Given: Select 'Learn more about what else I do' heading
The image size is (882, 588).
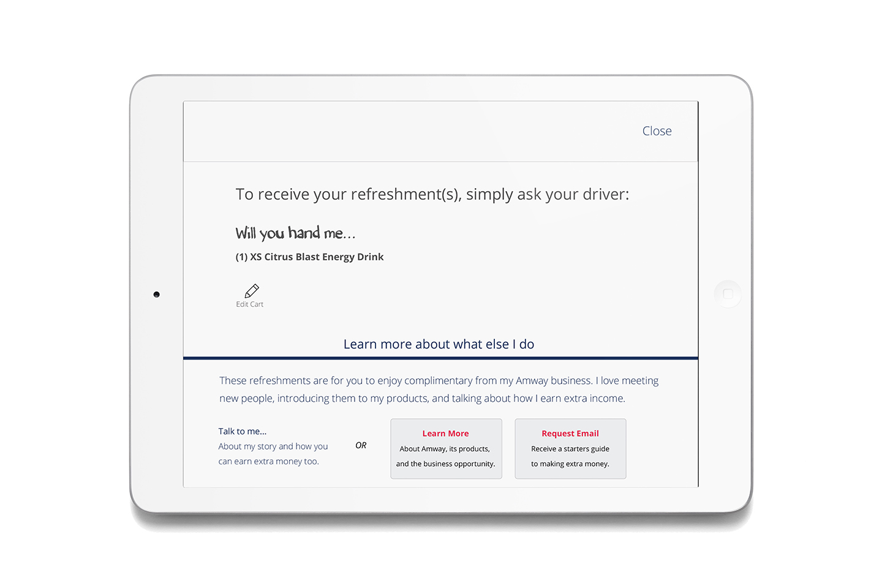Looking at the screenshot, I should (439, 344).
